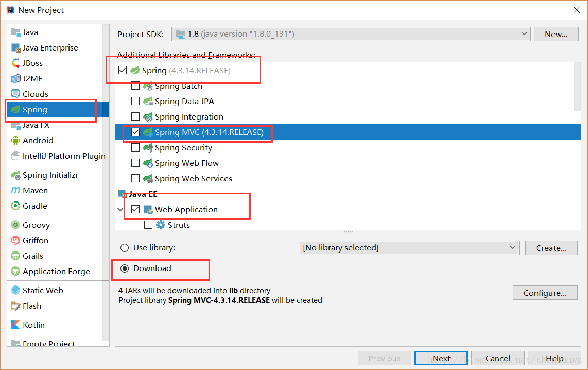Click the Spring Integration icon

[148, 117]
